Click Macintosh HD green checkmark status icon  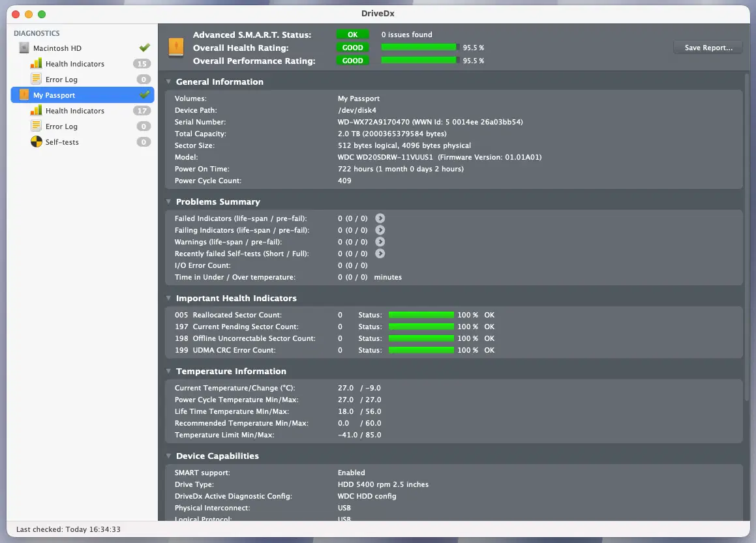point(144,47)
